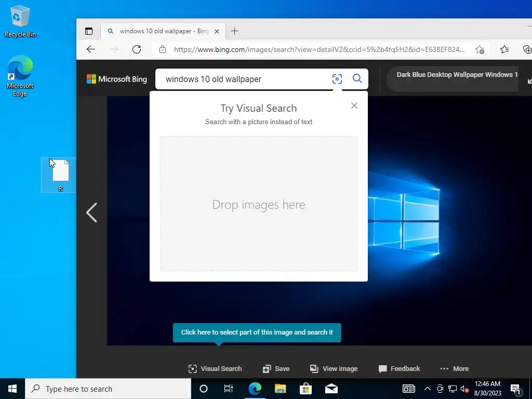
Task: Add this page to favorites
Action: (480, 49)
